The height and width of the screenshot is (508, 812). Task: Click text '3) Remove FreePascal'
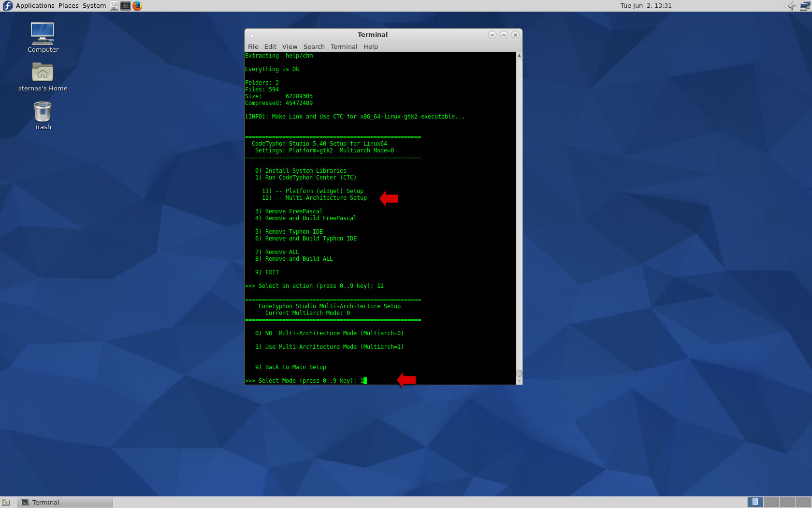pyautogui.click(x=289, y=211)
